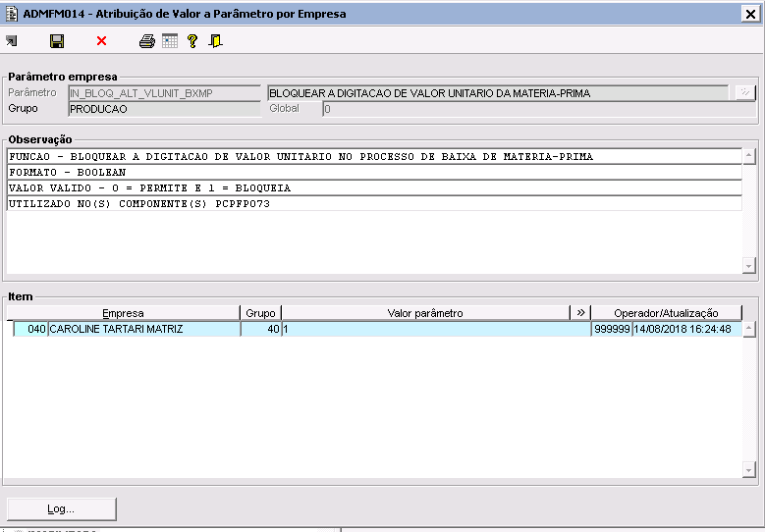Click the Global field with value 0
The image size is (765, 532).
(539, 109)
